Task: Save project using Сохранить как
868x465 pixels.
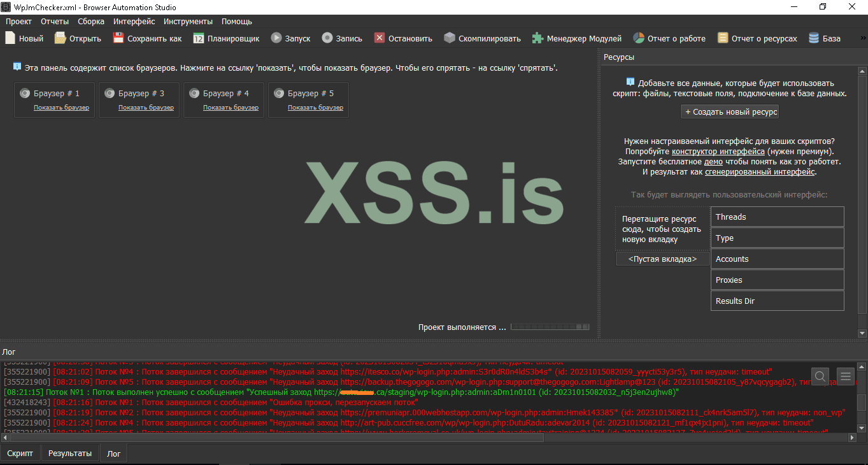Action: click(x=147, y=38)
